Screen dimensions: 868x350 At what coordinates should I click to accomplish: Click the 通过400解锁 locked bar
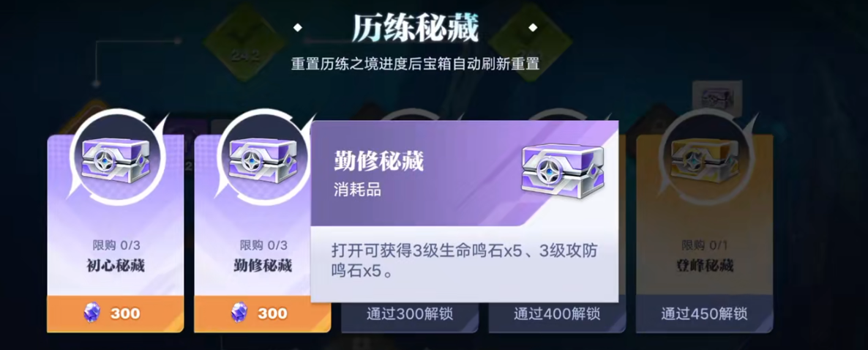[557, 314]
